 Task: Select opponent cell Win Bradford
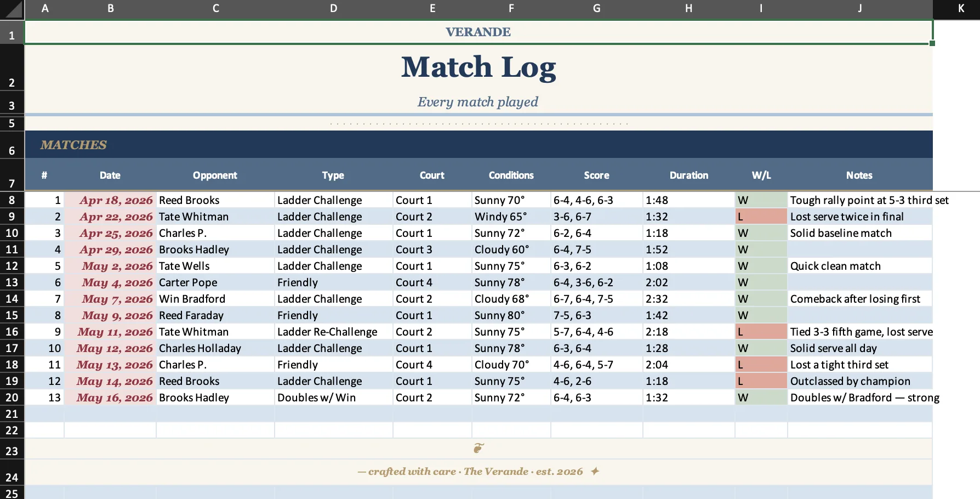(215, 299)
